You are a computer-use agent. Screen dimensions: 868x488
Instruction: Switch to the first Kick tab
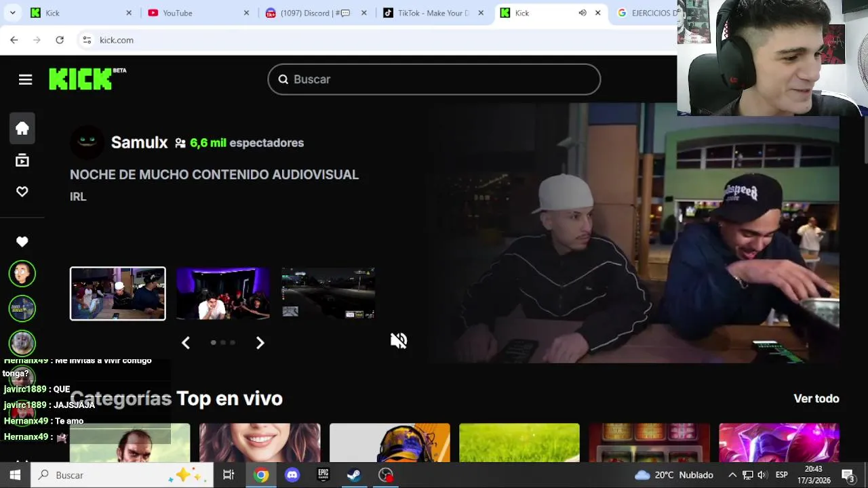tap(81, 13)
